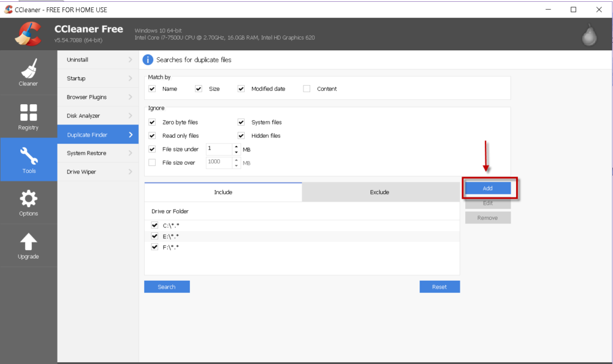
Task: Click the Drive or Folder column header
Action: tap(170, 211)
